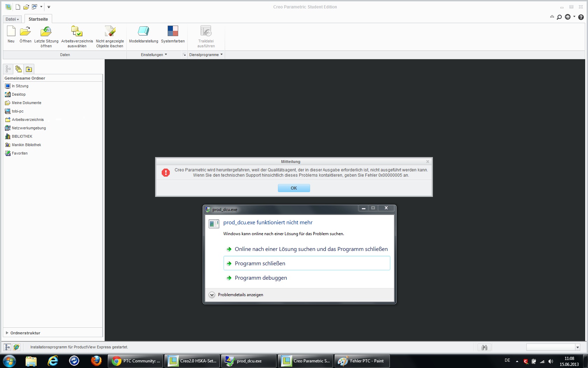Select tobi-pc in folder list
Image resolution: width=588 pixels, height=368 pixels.
(x=17, y=111)
